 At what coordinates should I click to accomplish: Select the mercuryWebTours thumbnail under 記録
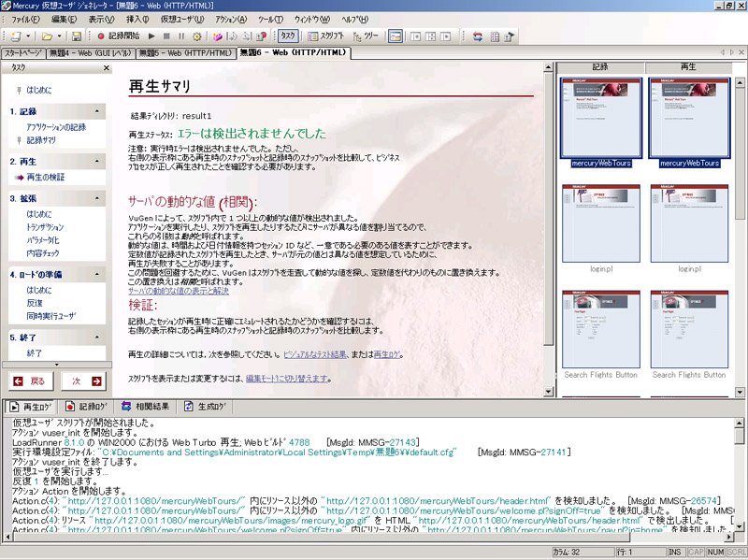[x=601, y=119]
